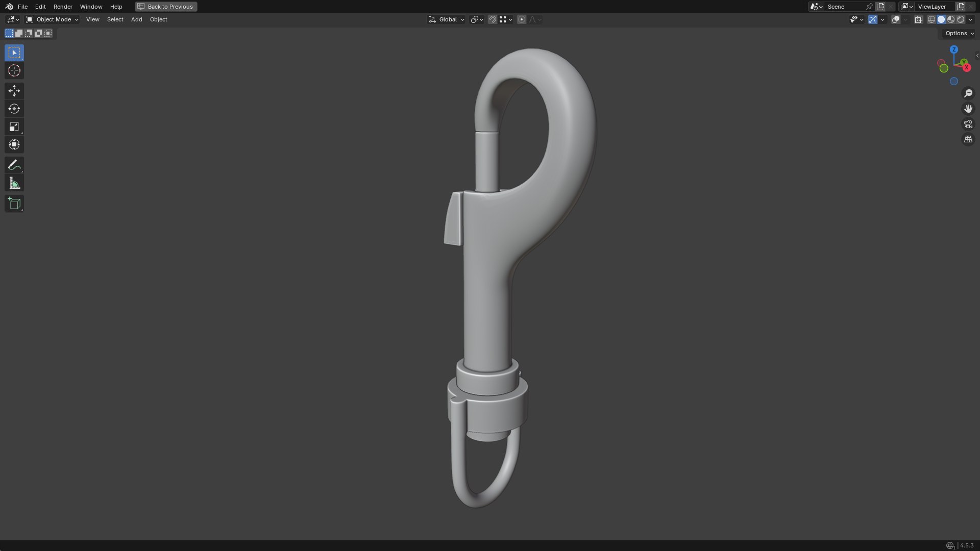Toggle Proportional Editing in header
Viewport: 980px width, 551px height.
(x=521, y=19)
